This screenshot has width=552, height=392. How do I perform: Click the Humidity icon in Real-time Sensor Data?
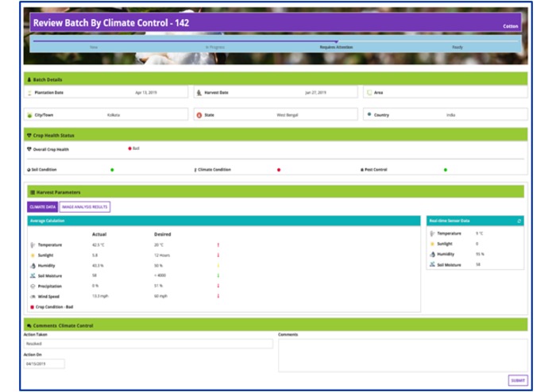click(x=432, y=254)
